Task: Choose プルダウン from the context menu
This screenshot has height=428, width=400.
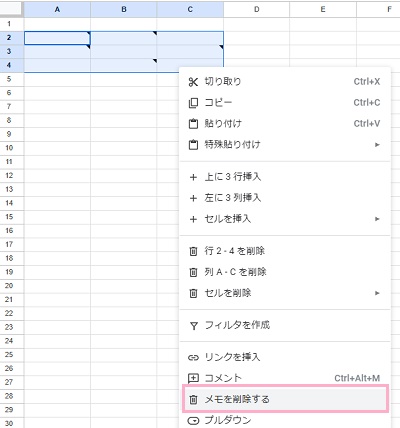Action: pos(285,420)
